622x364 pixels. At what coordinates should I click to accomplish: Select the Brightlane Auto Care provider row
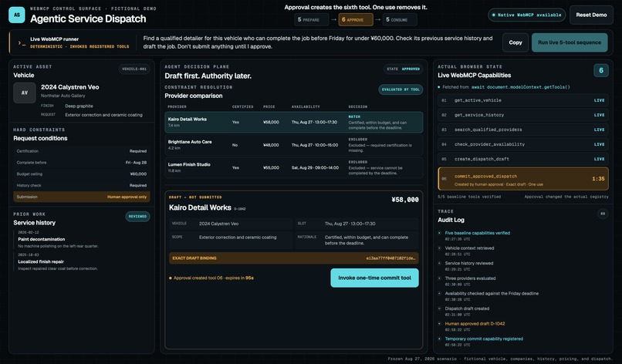coord(293,145)
